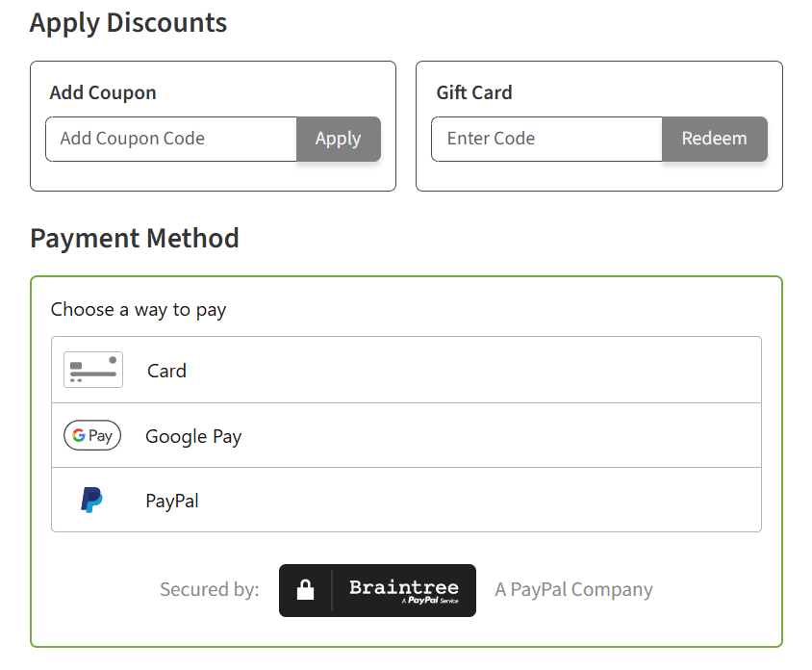Click the Google Pay logo icon
The height and width of the screenshot is (670, 812).
tap(92, 436)
